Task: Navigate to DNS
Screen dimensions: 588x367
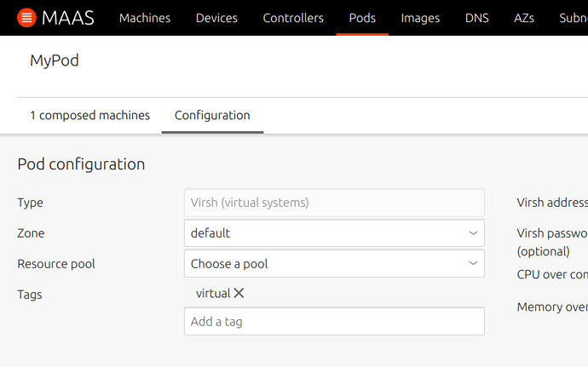Action: pos(476,18)
